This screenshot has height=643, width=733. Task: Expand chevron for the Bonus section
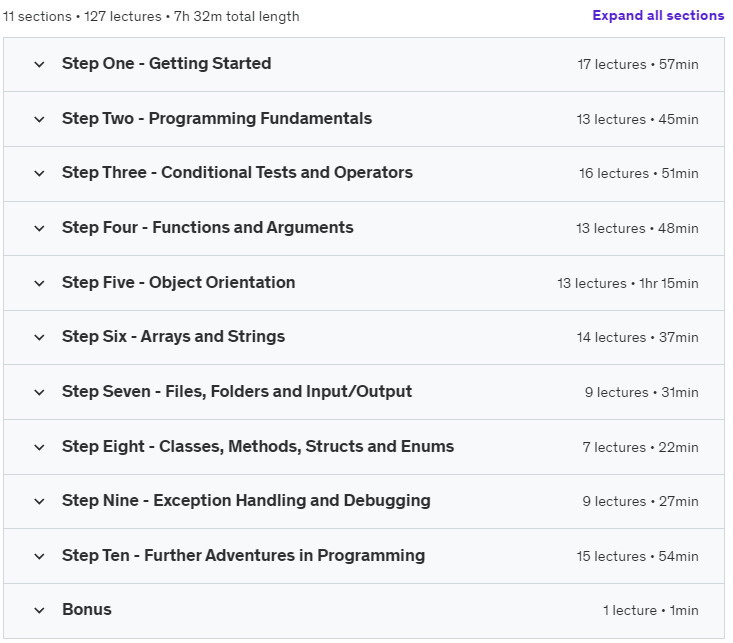pyautogui.click(x=40, y=611)
